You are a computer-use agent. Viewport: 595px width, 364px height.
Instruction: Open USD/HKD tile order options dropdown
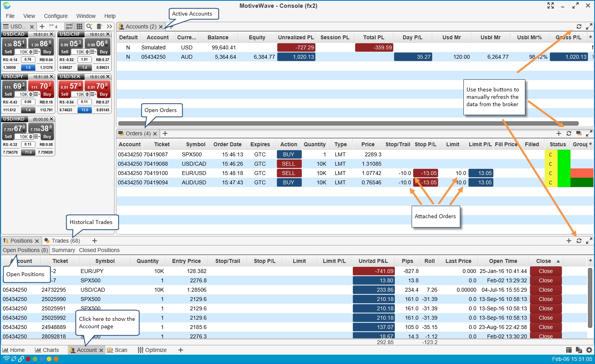(x=37, y=136)
